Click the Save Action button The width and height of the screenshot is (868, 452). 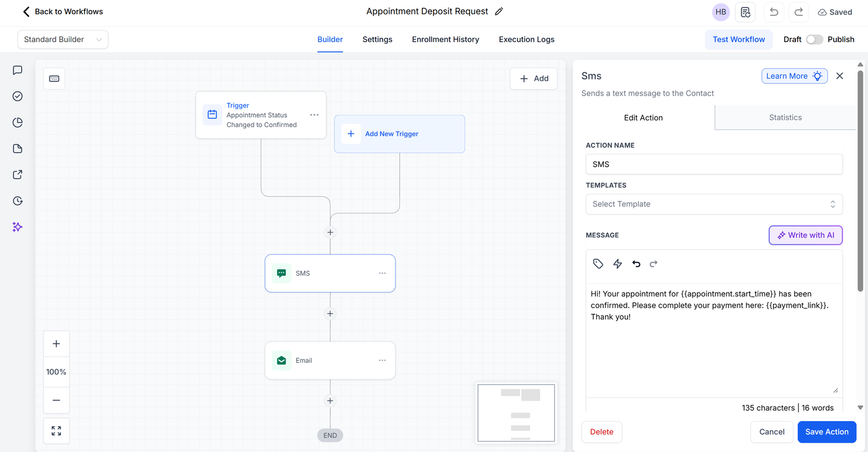pyautogui.click(x=826, y=432)
